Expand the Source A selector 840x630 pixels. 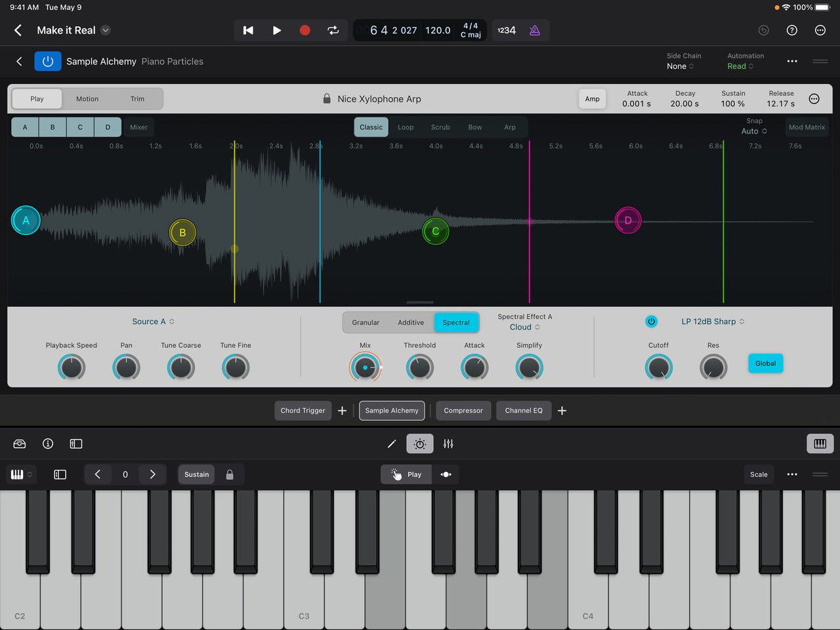click(153, 322)
